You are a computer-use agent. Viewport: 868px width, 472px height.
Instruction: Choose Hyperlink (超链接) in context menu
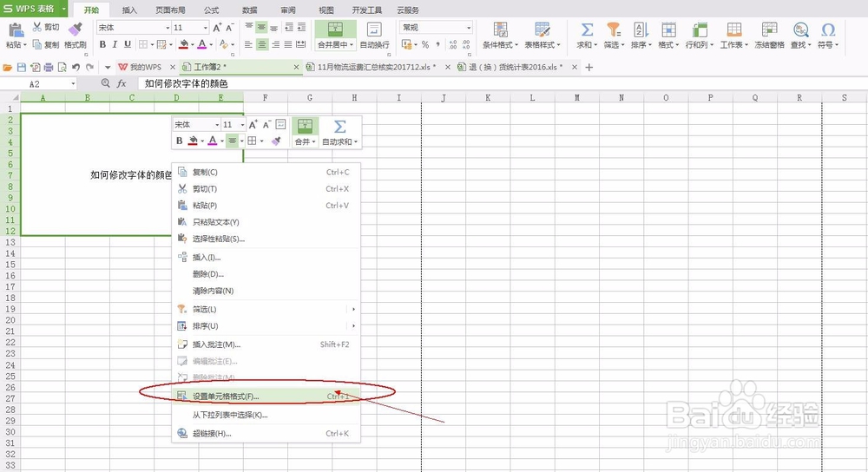click(266, 433)
